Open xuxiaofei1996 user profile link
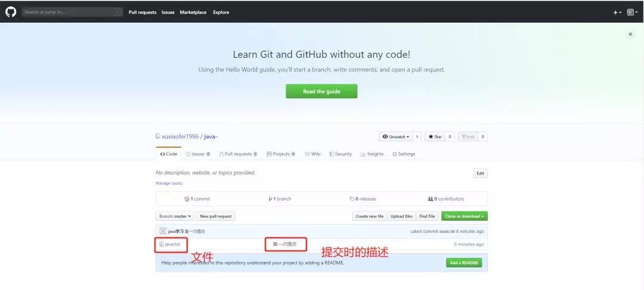The width and height of the screenshot is (644, 290). pos(179,136)
